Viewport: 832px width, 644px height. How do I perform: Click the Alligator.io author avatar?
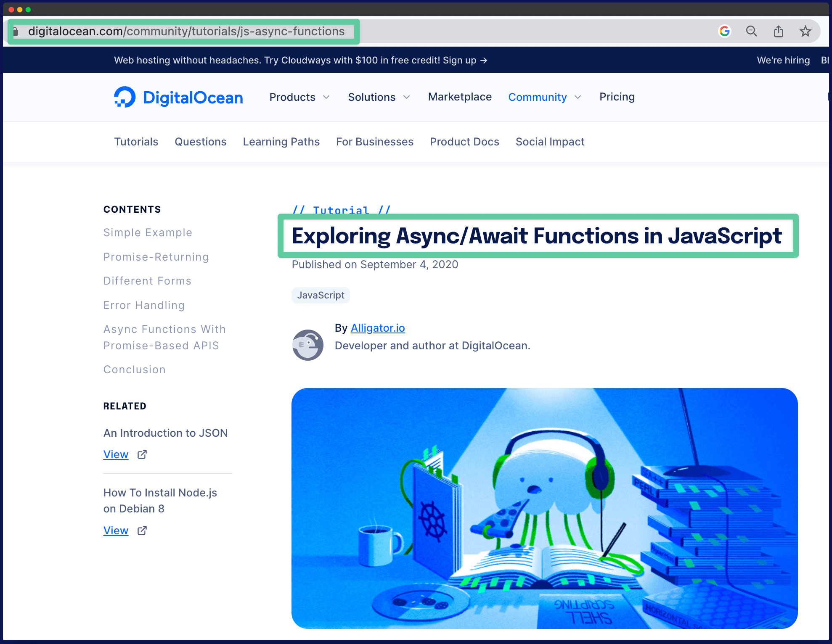[308, 345]
